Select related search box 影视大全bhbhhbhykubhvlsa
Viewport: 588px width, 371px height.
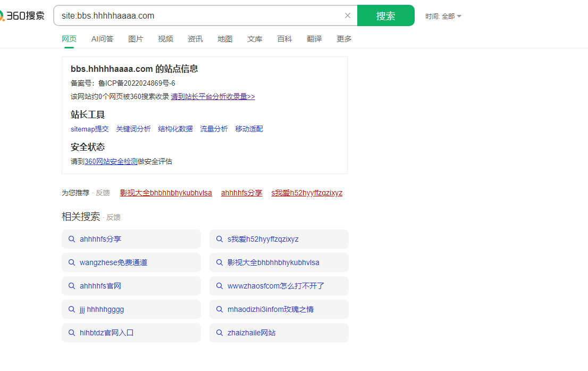(279, 262)
